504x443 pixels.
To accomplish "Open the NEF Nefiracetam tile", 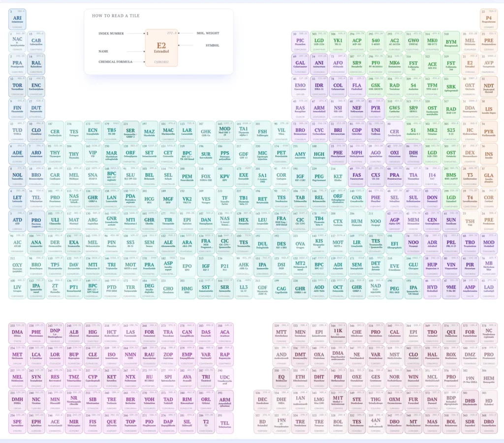I will coord(357,109).
